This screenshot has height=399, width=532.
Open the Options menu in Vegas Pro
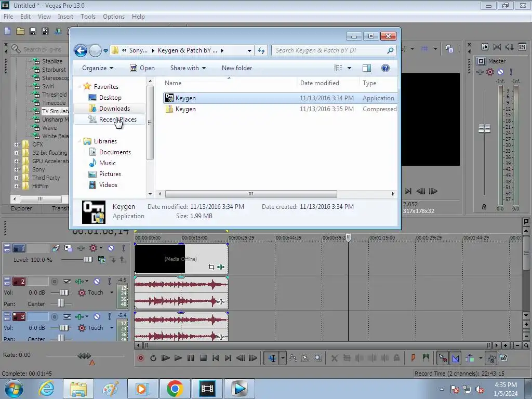114,16
